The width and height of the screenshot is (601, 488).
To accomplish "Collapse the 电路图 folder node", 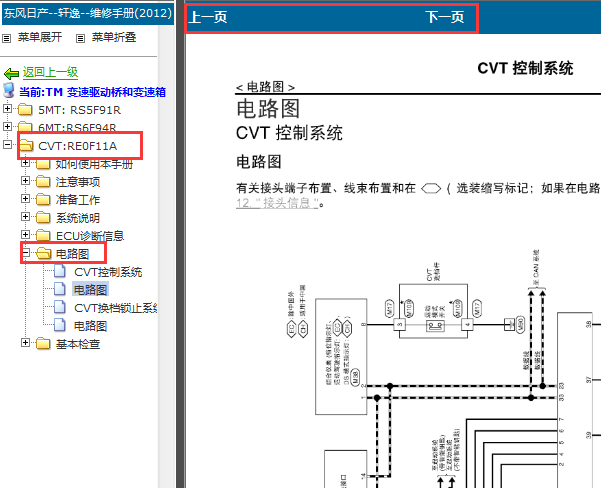I will (26, 252).
